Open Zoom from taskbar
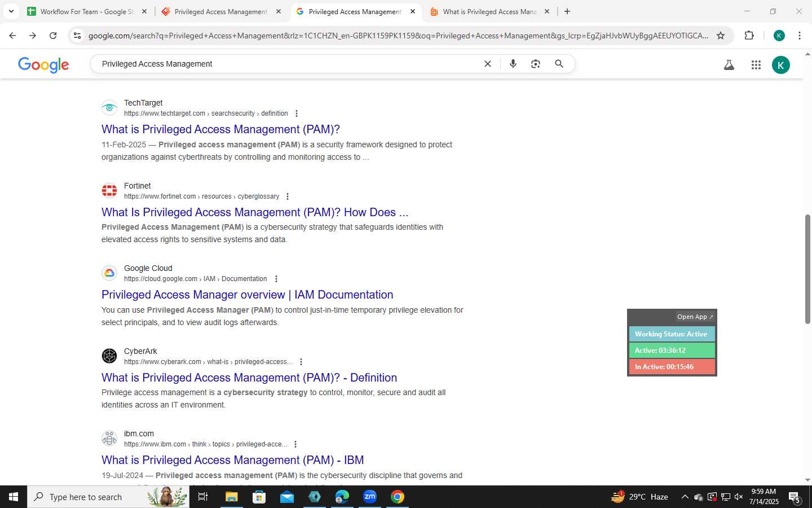This screenshot has height=508, width=812. point(370,497)
